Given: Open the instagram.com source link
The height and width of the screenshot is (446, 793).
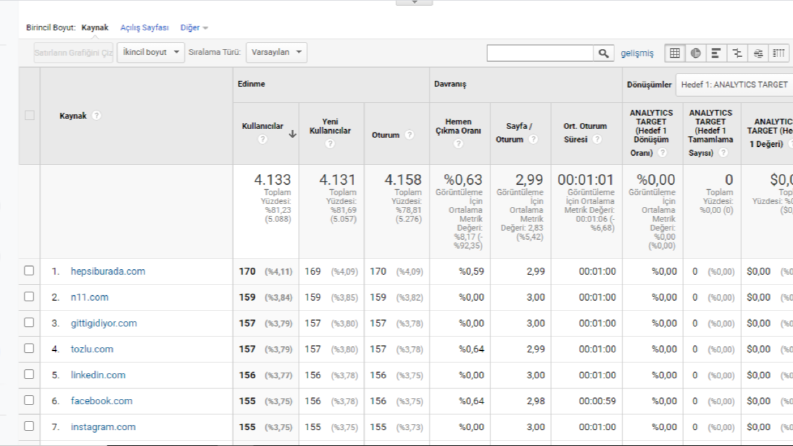Looking at the screenshot, I should tap(103, 427).
